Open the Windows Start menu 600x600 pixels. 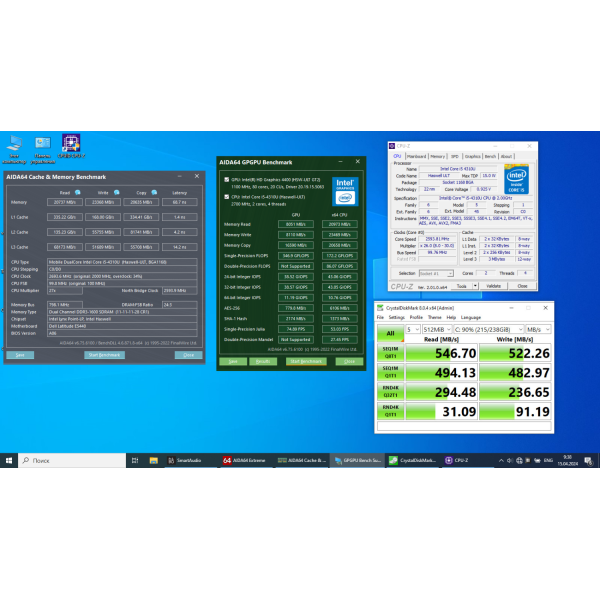coord(9,460)
